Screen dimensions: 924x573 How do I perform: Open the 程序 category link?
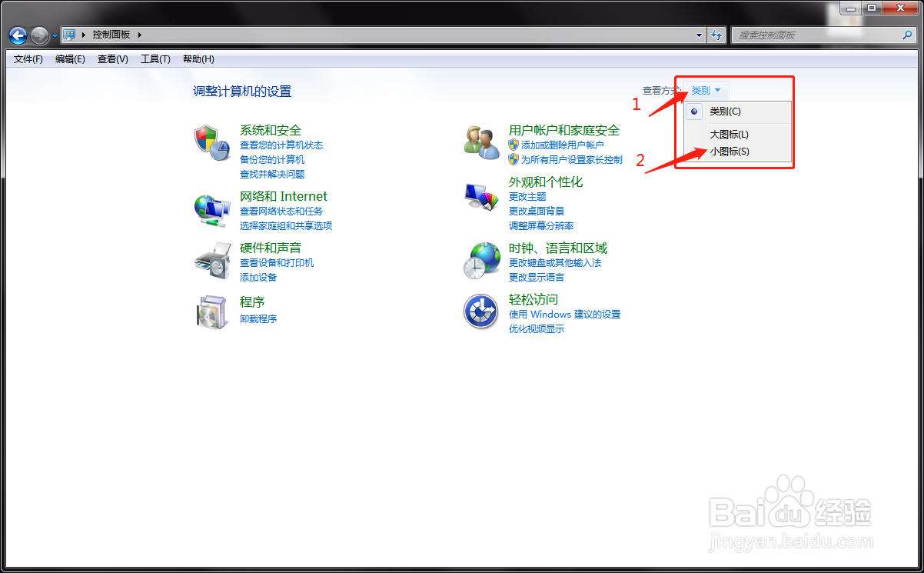pos(252,301)
